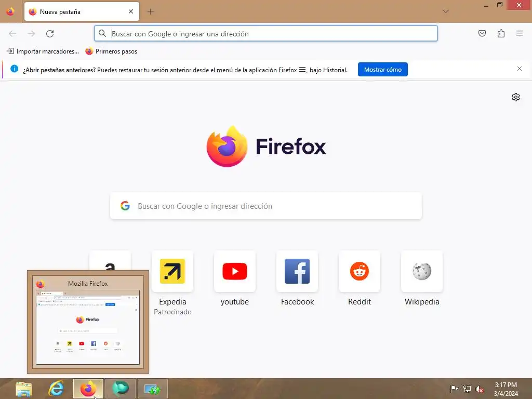Image resolution: width=532 pixels, height=399 pixels.
Task: Close the Nueva pestaña tab
Action: 130,11
